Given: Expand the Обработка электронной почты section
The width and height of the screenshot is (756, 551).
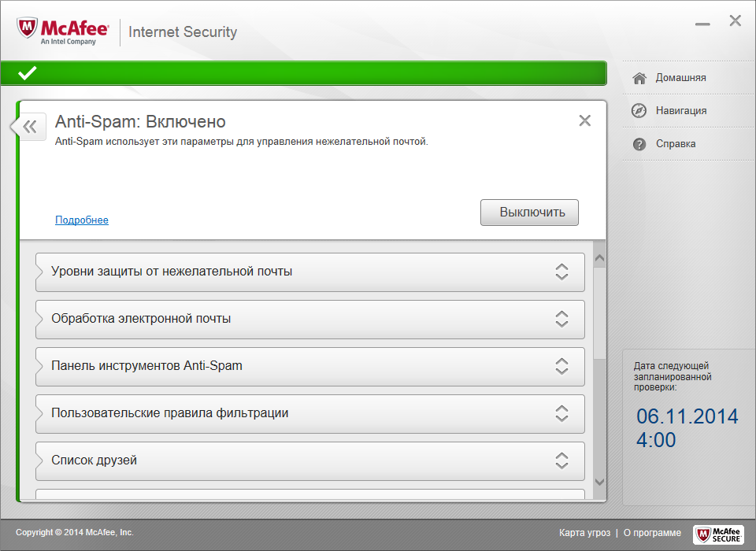Looking at the screenshot, I should click(x=561, y=319).
